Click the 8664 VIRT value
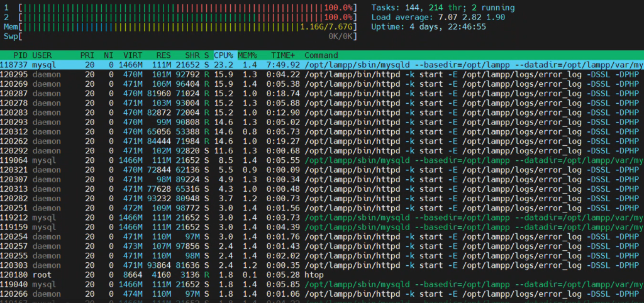This screenshot has height=303, width=644. 133,275
